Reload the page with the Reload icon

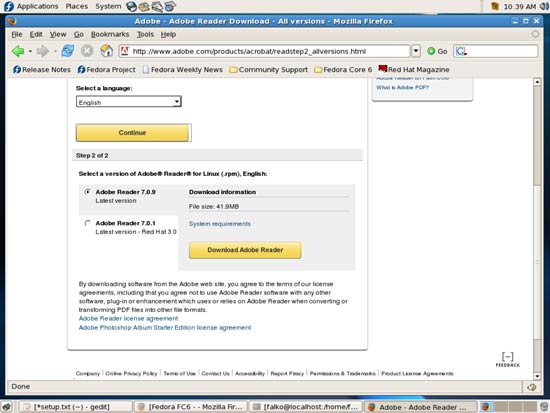click(67, 51)
